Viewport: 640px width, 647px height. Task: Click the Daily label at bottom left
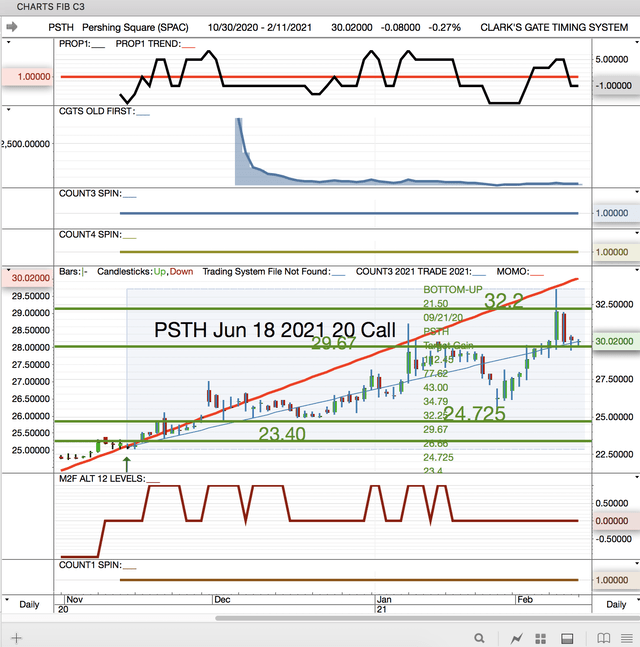pyautogui.click(x=29, y=604)
